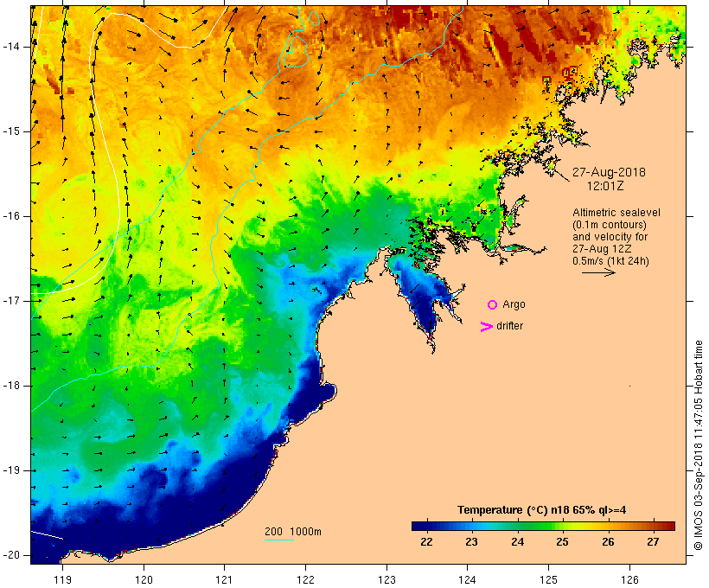Click colorbar tick label 23
The height and width of the screenshot is (588, 709).
tap(471, 542)
